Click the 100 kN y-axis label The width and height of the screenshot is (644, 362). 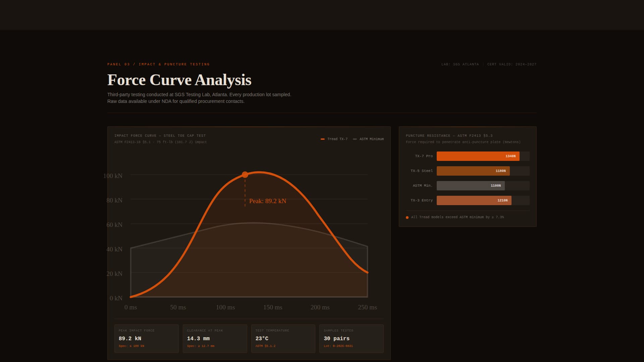click(x=113, y=176)
